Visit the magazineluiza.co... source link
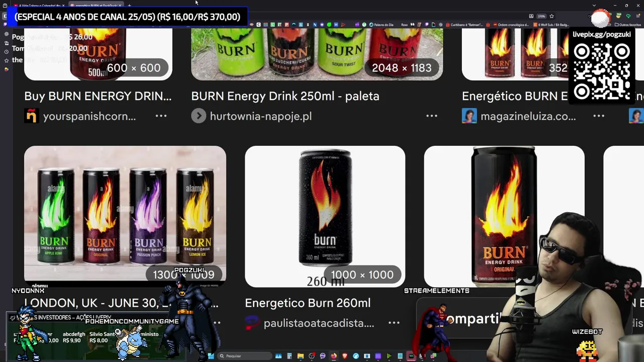 click(528, 116)
